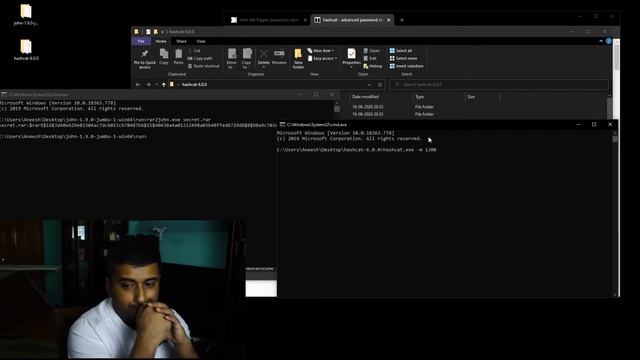Viewport: 640px width, 360px height.
Task: Refresh the hashcat-6.0.0 folder view
Action: coord(380,84)
